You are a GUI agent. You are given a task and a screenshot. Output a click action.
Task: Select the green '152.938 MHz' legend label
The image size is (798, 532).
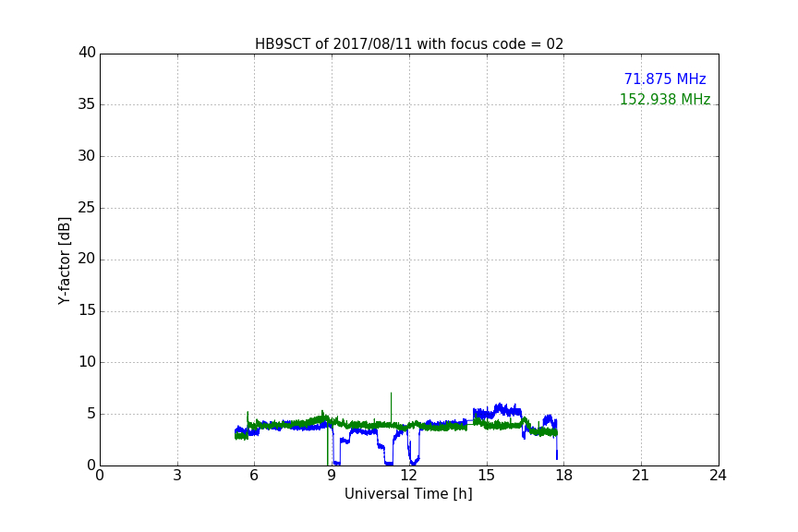pos(665,99)
